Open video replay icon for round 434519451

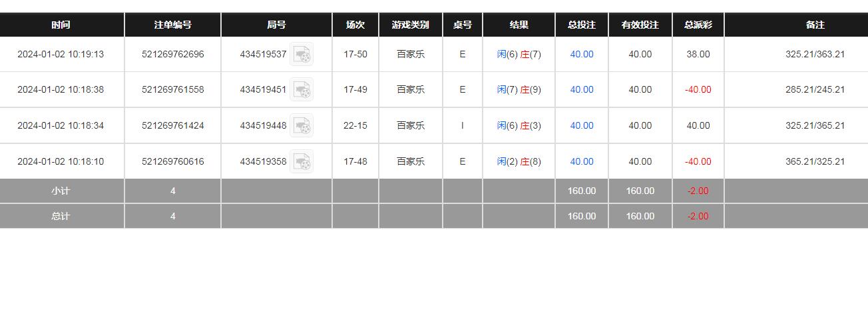tap(302, 90)
